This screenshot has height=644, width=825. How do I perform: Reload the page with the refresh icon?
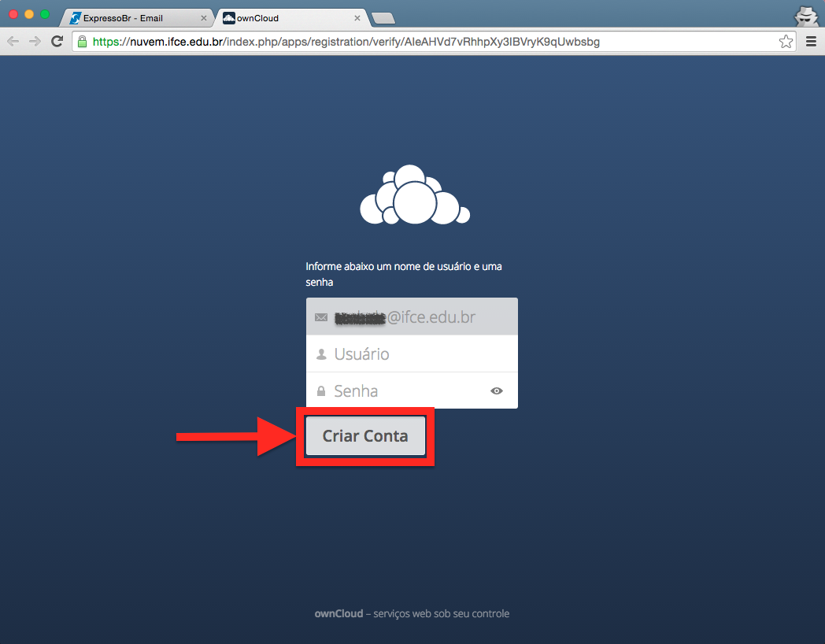point(57,41)
